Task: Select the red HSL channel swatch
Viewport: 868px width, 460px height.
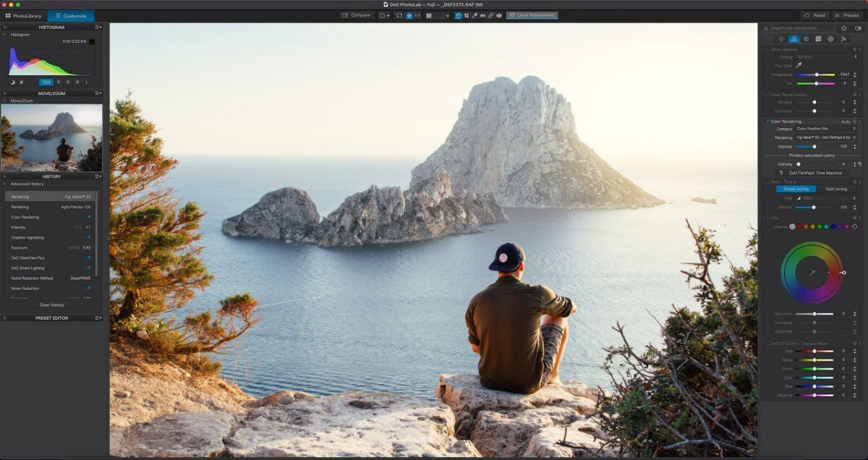Action: click(x=799, y=226)
